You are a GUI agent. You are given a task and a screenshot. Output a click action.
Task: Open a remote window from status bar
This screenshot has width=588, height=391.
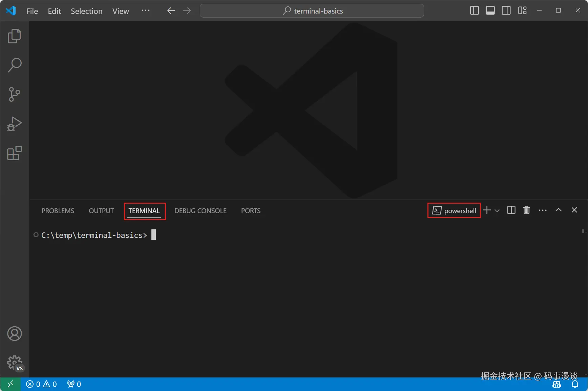10,384
